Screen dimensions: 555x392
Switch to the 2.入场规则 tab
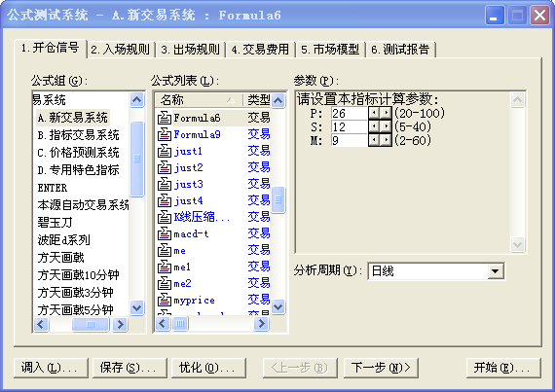(121, 50)
